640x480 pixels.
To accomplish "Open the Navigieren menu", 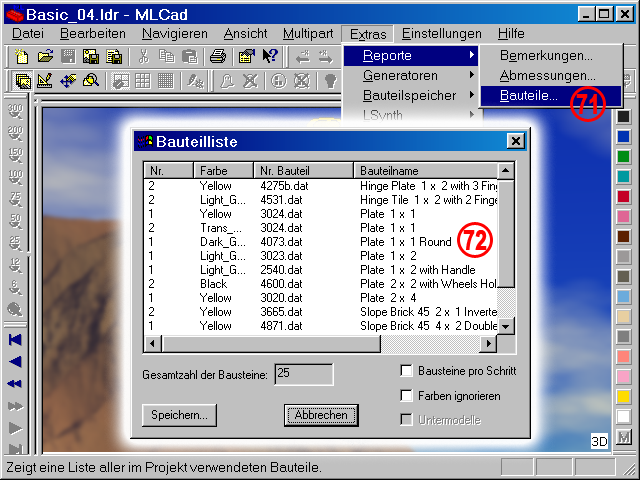I will click(175, 33).
